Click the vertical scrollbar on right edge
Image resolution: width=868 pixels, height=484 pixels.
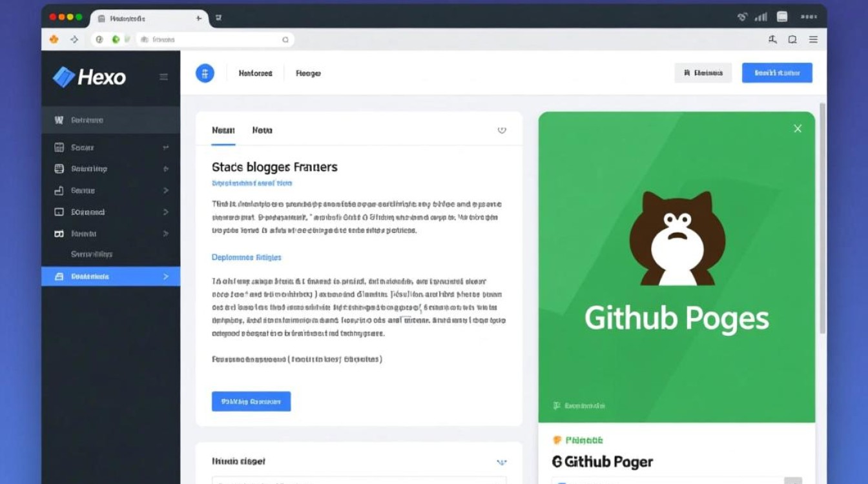pyautogui.click(x=822, y=219)
